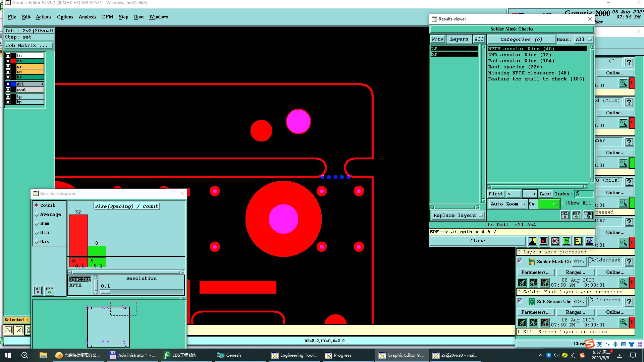Click the question mark beside Soldermask ERF field

(629, 262)
